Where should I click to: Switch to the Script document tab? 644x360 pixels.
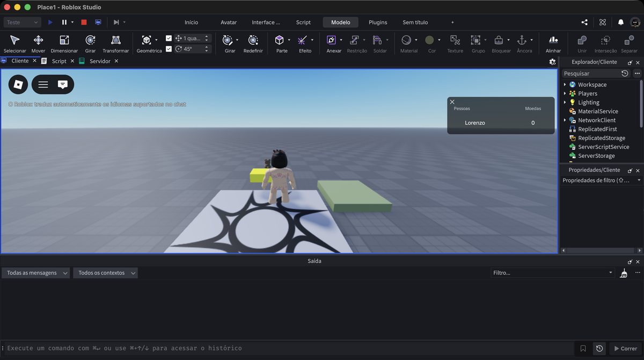tap(59, 61)
